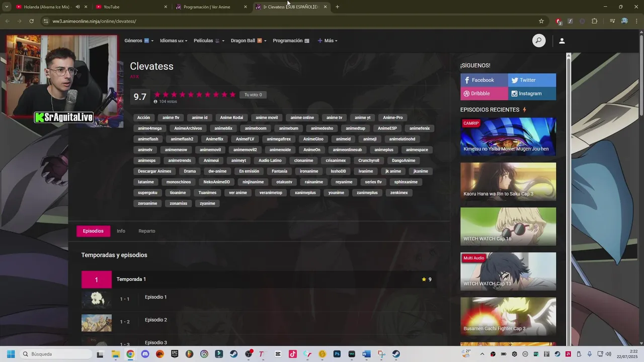Close the Clevatess browser tab
Screen dimensions: 644x362
(x=325, y=7)
